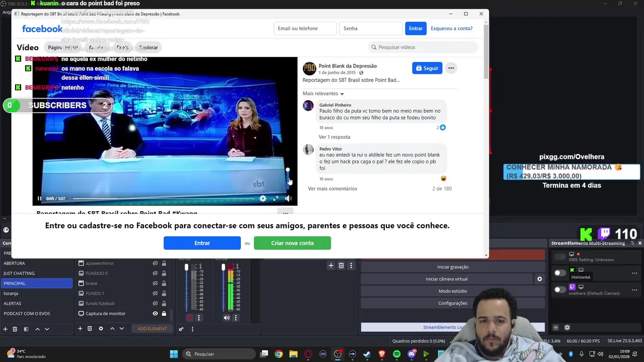Show the fundo futeboll source
Image resolution: width=644 pixels, height=362 pixels.
coord(155,303)
